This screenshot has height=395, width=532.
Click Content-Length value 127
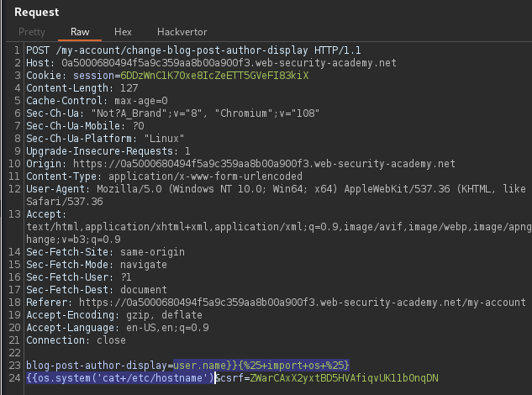[129, 88]
